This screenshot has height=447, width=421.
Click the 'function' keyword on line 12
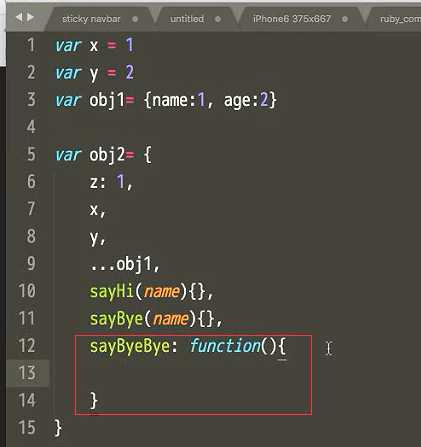tap(225, 345)
